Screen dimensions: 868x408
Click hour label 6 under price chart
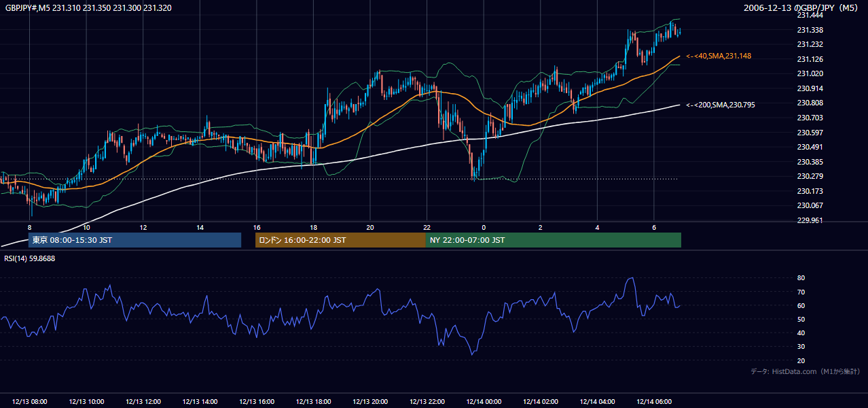[654, 227]
